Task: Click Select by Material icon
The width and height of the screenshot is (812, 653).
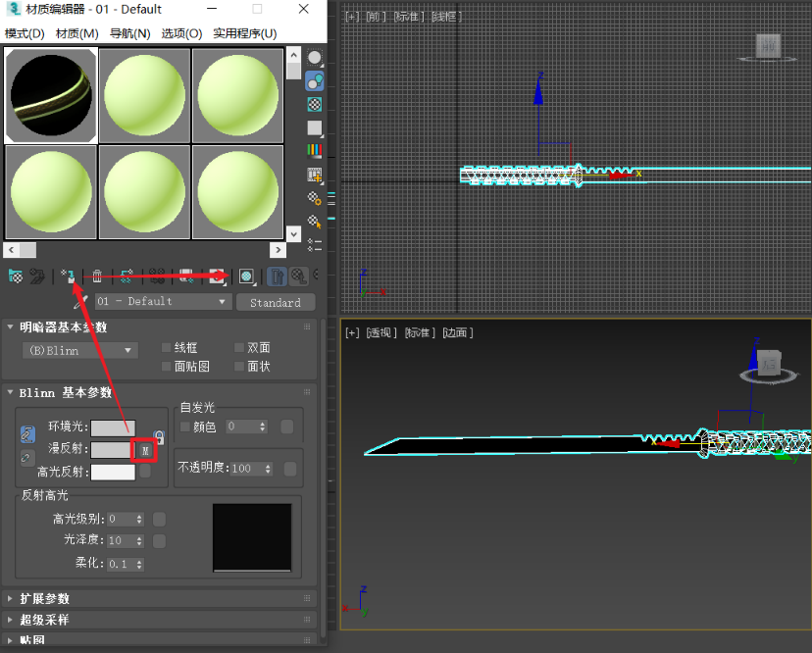Action: coord(315,222)
